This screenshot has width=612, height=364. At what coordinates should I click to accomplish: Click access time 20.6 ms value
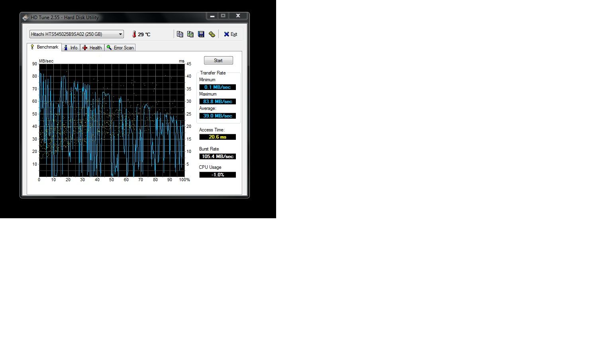pos(218,137)
